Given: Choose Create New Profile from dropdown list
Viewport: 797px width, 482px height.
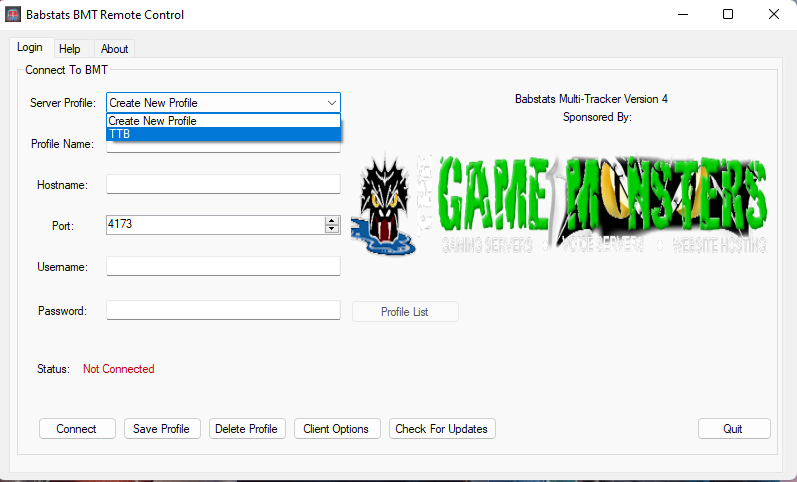Looking at the screenshot, I should [x=223, y=121].
